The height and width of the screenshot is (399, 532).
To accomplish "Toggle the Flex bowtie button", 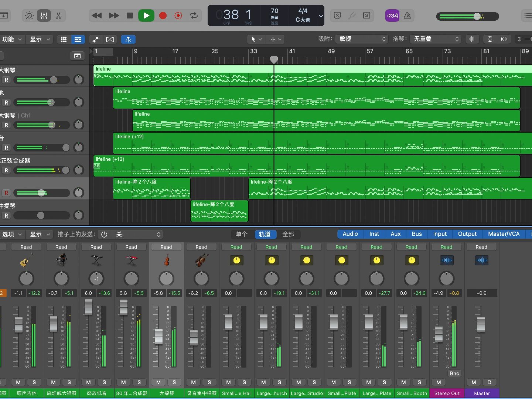I will 110,40.
